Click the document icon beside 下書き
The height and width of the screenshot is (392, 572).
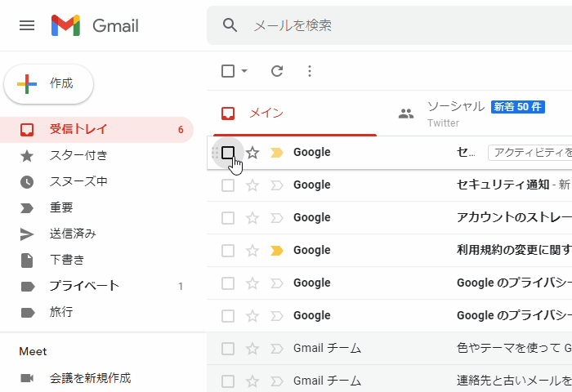point(27,261)
